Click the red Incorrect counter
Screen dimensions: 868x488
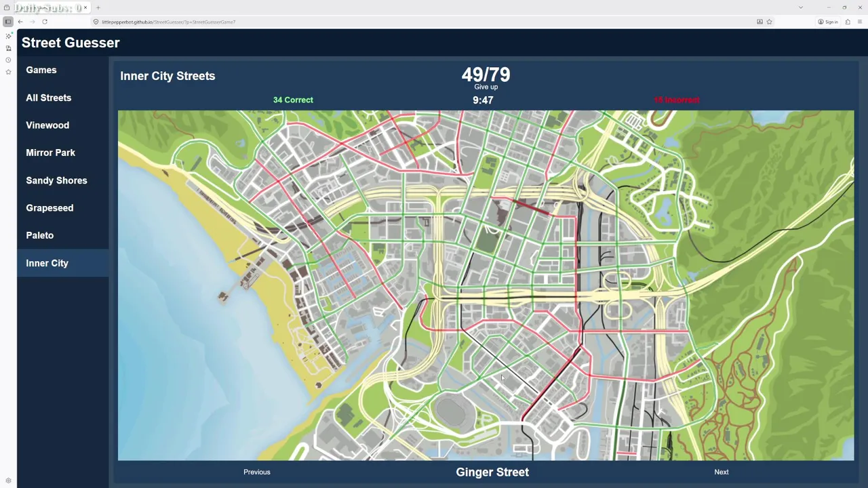coord(677,100)
